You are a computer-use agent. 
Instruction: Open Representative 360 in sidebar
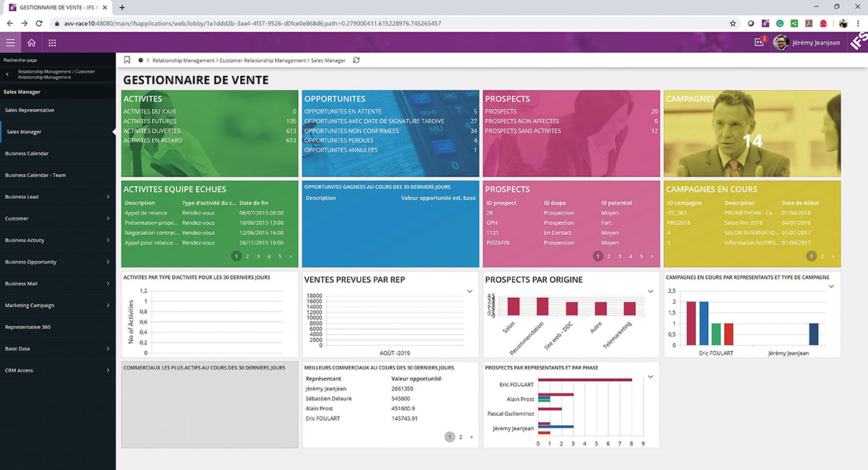pyautogui.click(x=58, y=327)
